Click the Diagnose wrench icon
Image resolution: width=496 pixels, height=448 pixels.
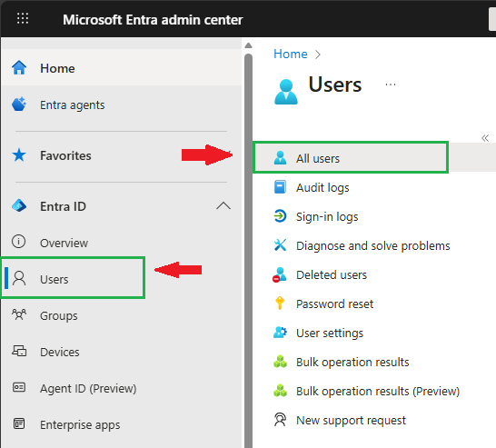(x=281, y=244)
